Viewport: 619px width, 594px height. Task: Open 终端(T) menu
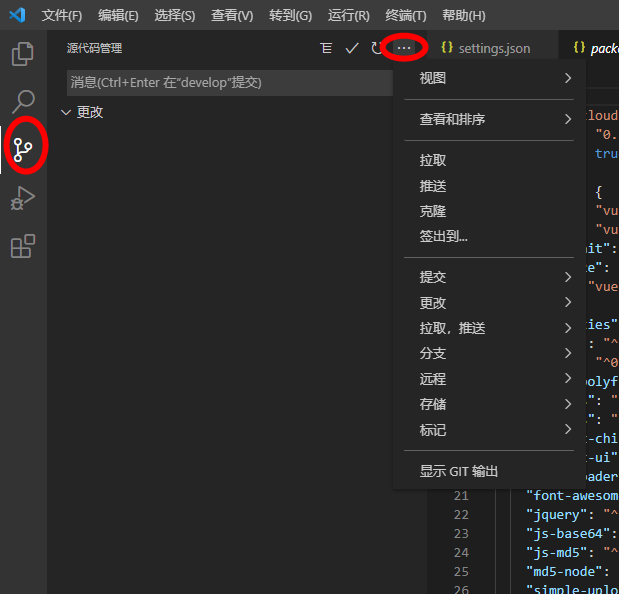click(x=406, y=15)
